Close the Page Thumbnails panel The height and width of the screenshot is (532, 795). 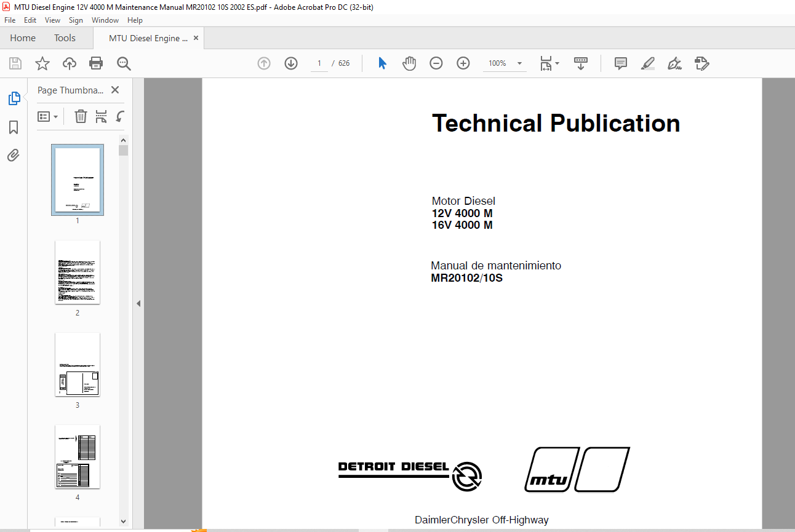tap(115, 90)
